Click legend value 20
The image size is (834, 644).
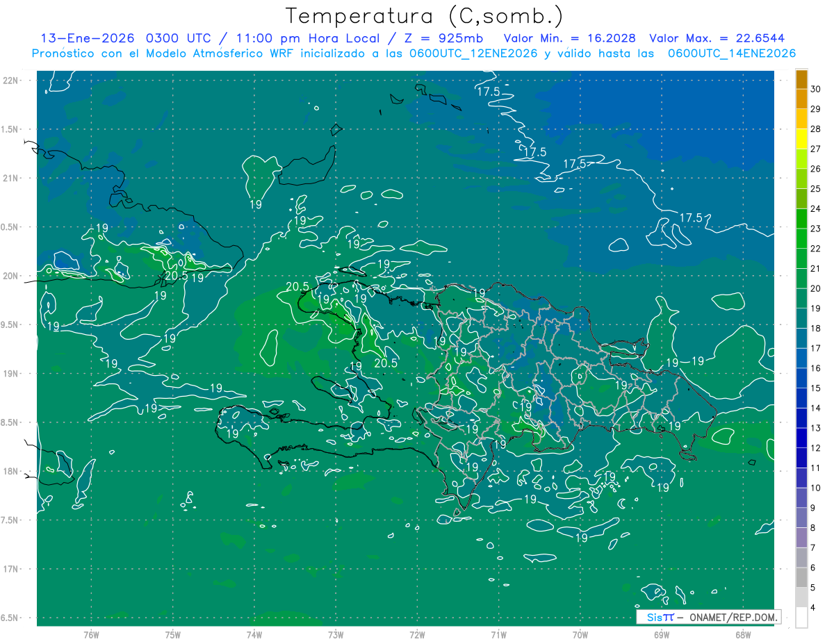coord(815,288)
